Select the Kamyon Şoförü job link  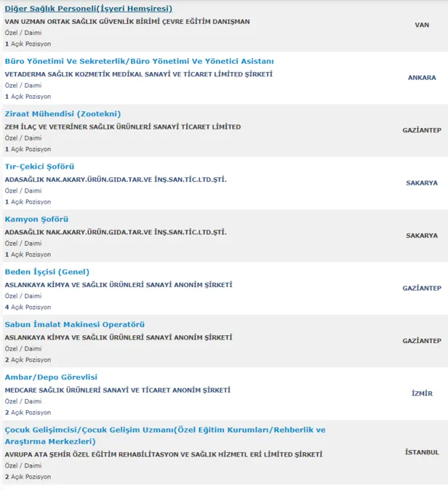37,219
